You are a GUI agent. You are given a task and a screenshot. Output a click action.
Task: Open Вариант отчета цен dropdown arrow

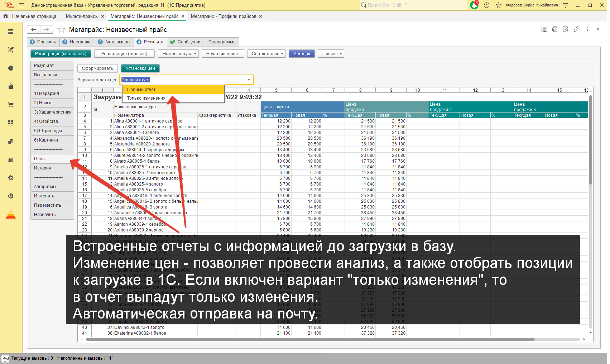coord(249,80)
